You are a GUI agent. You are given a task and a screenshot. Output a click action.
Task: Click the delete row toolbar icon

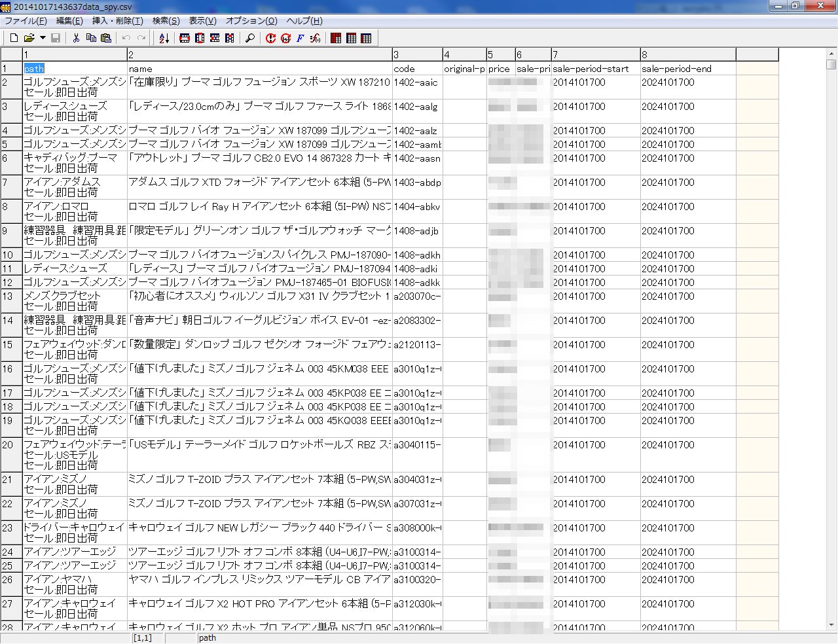point(215,39)
